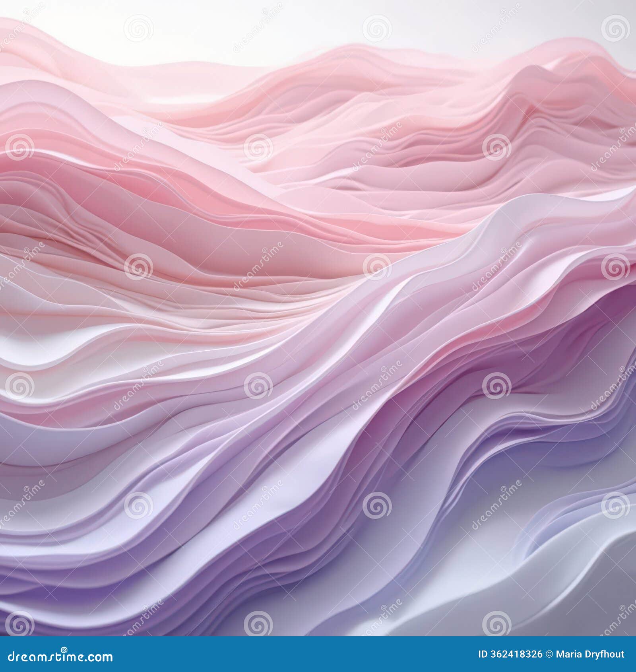Select the spiral watermark near bottom center
Screen dimensions: 636x672
pyautogui.click(x=258, y=624)
